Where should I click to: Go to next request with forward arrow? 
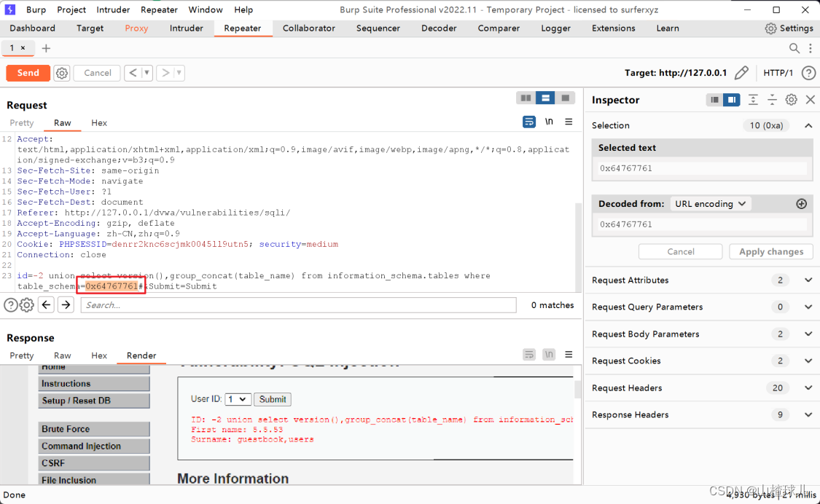(x=165, y=73)
